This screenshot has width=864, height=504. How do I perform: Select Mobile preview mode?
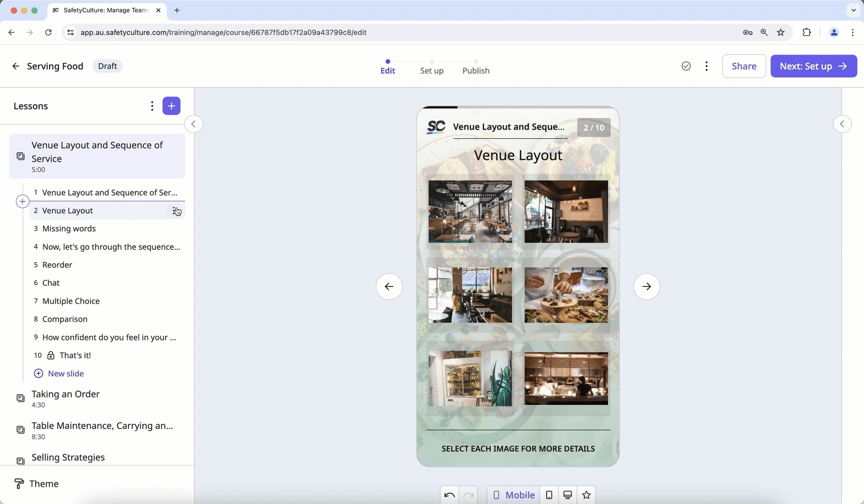513,495
